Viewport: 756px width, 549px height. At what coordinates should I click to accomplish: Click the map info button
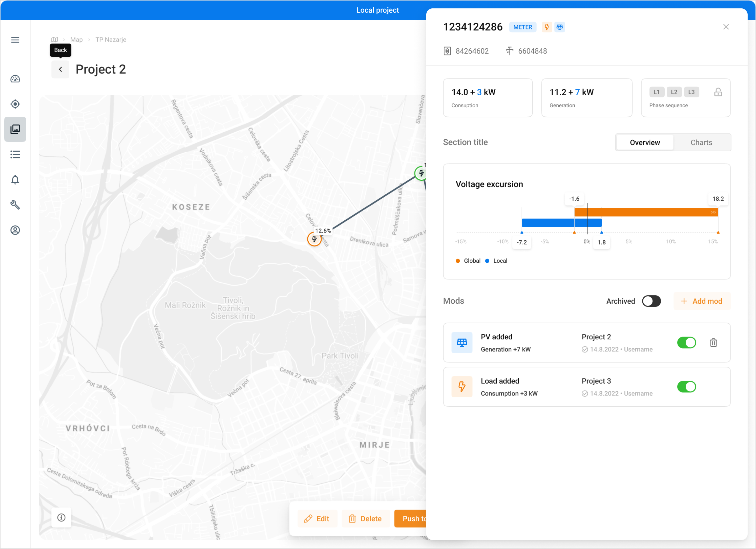pos(61,517)
